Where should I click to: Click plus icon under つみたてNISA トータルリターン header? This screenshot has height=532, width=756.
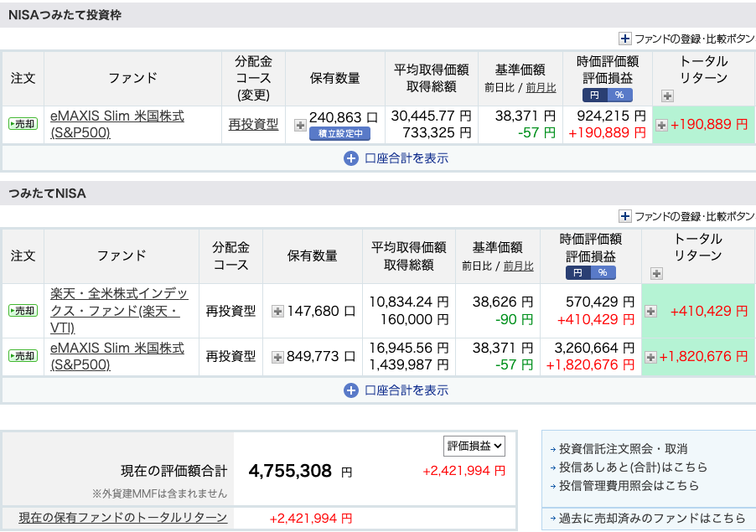(x=656, y=273)
